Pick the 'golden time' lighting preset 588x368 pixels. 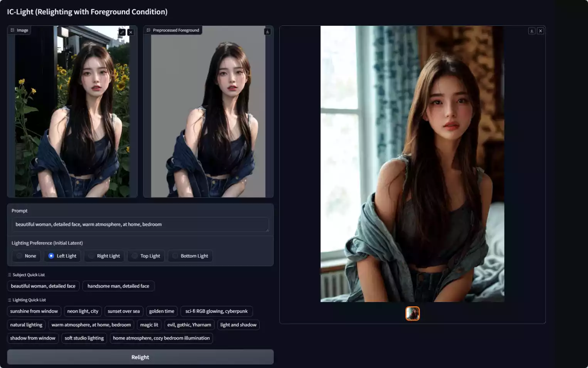[x=161, y=311]
